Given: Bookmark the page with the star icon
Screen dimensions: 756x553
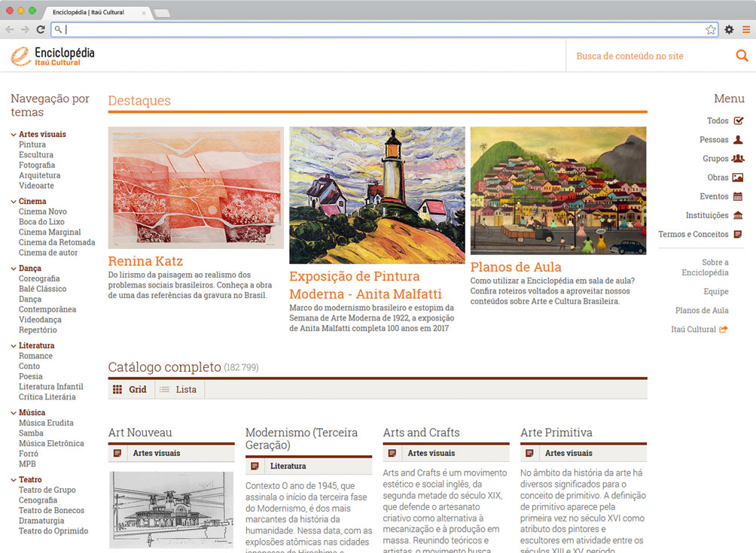Looking at the screenshot, I should (710, 29).
